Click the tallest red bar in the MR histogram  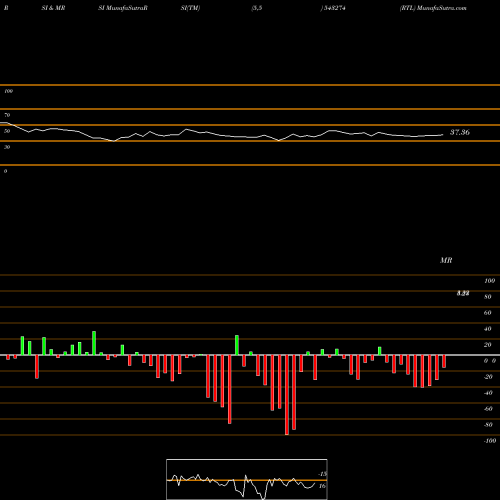(x=287, y=395)
